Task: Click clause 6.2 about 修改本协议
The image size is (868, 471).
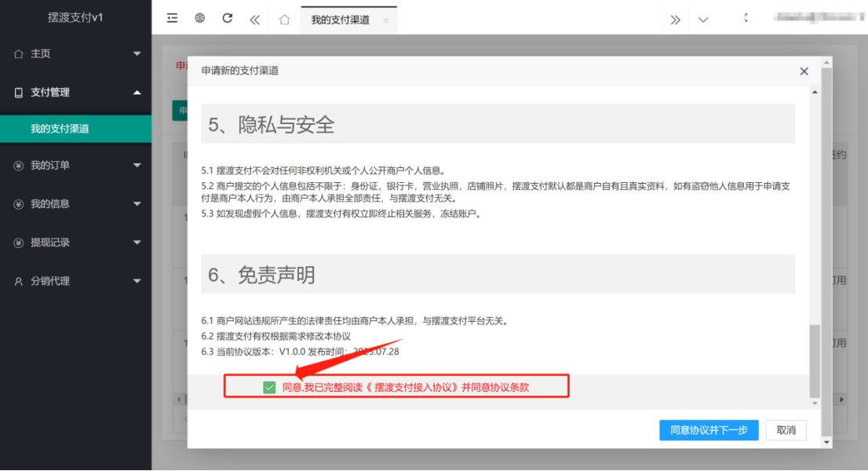Action: click(x=275, y=337)
